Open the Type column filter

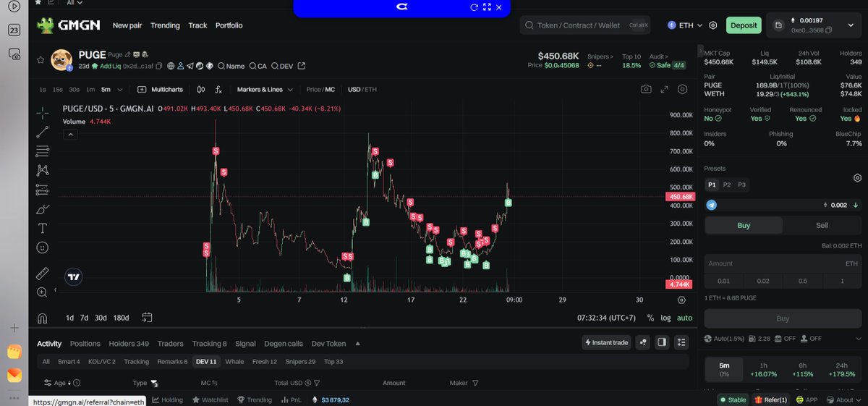coord(155,384)
